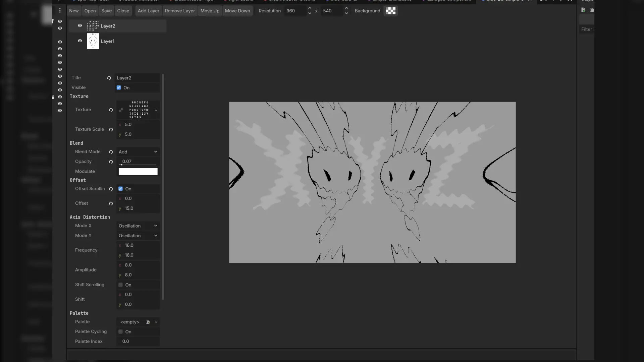The image size is (644, 362).
Task: Open the Mode X Oscillation dropdown
Action: pos(138,226)
